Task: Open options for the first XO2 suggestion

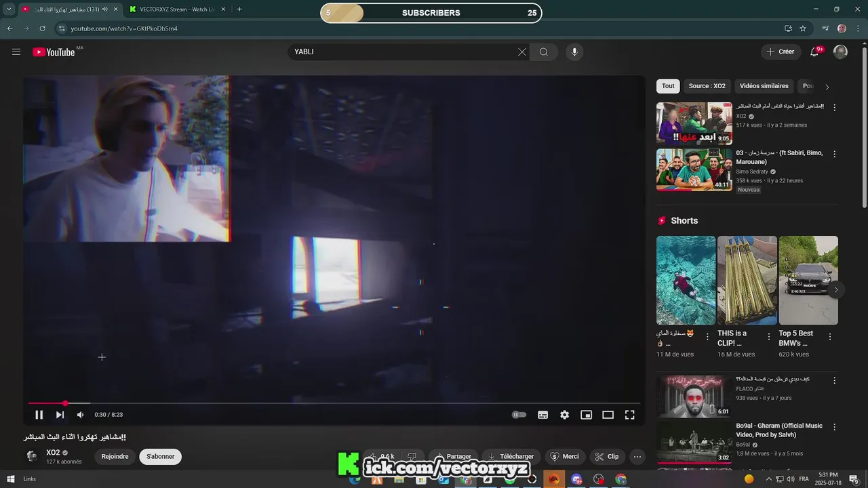Action: point(834,107)
